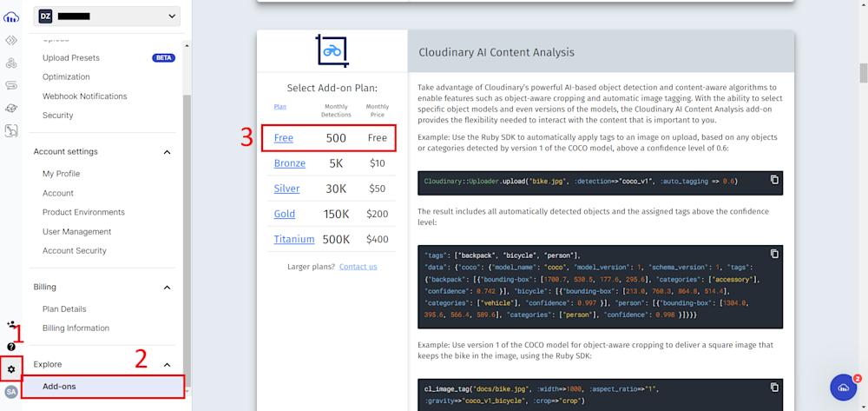Screen dimensions: 868x411
Task: Click the 'Monthly Detections' column header
Action: 336,110
